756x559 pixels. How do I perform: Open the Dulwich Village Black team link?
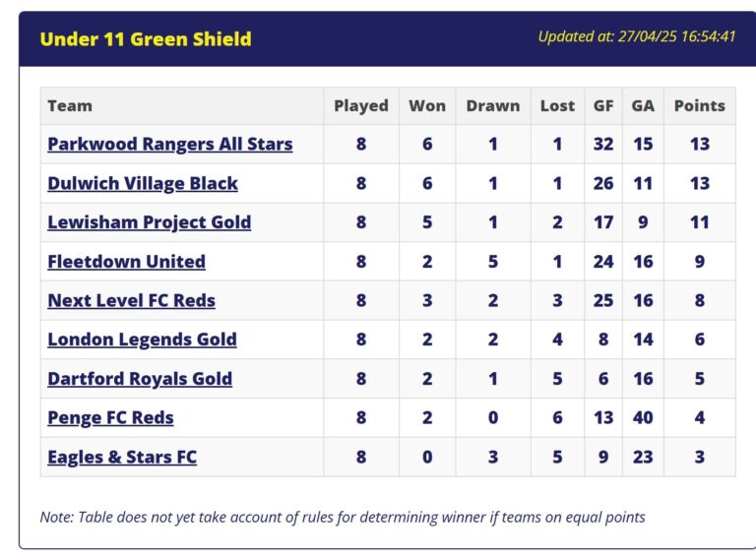(x=143, y=184)
